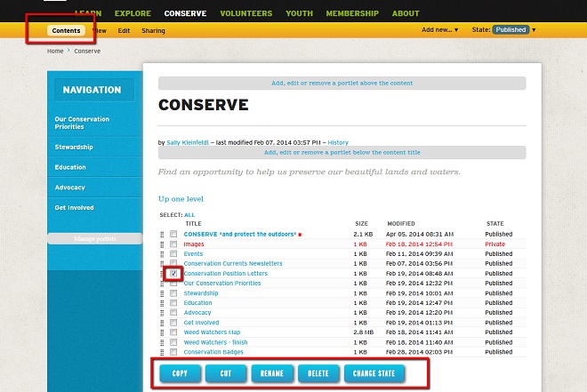Viewport: 587px width, 392px height.
Task: Click drag handle for Education row
Action: pos(162,303)
